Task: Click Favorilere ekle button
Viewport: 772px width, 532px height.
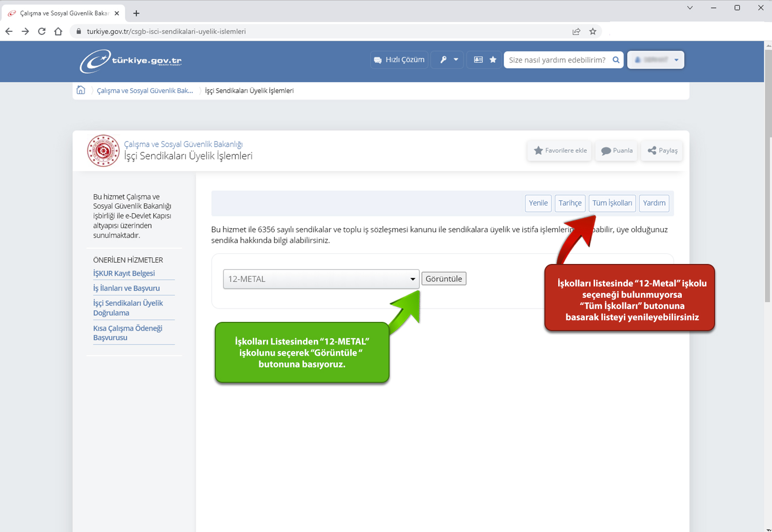Action: (x=560, y=151)
